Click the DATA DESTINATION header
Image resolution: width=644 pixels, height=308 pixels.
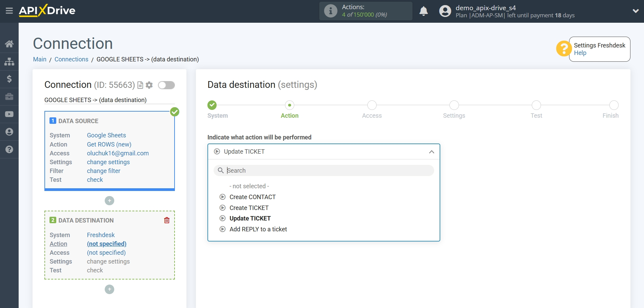pyautogui.click(x=86, y=220)
